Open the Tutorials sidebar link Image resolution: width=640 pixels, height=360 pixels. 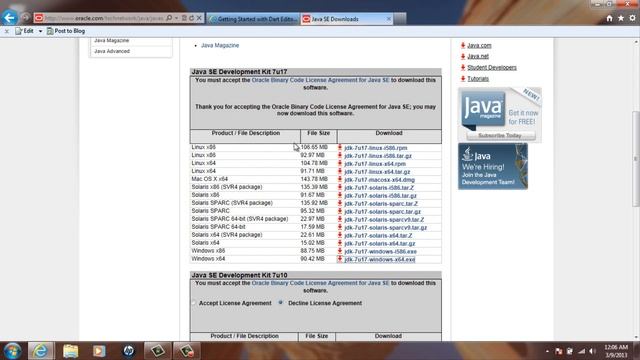click(478, 78)
